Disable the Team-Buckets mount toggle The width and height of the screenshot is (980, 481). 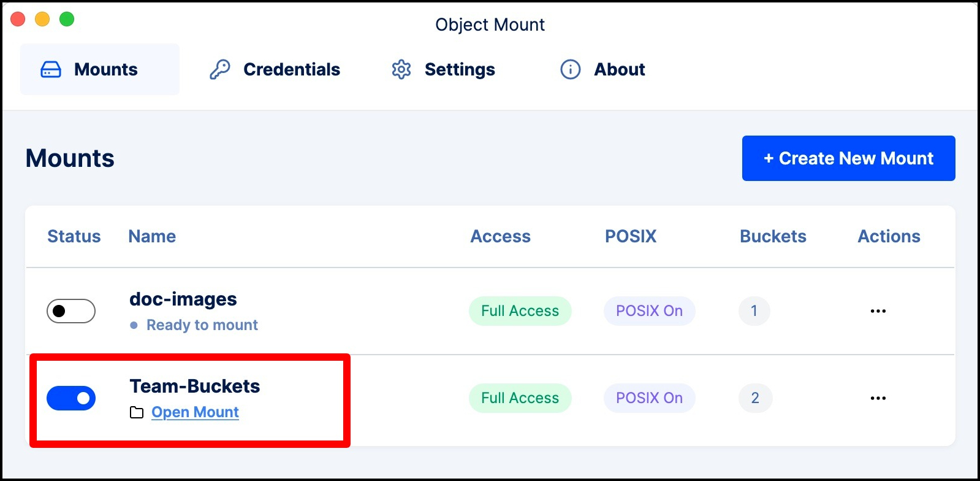(71, 398)
